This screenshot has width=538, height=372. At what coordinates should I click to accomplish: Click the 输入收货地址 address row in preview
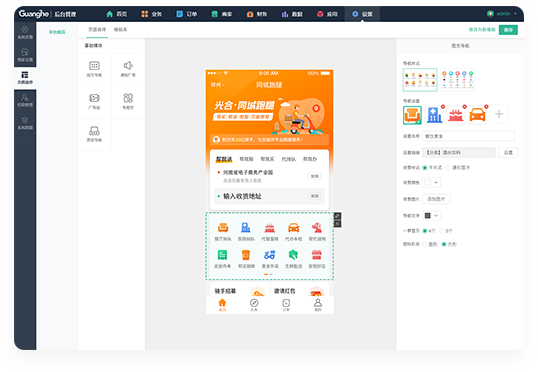click(269, 196)
